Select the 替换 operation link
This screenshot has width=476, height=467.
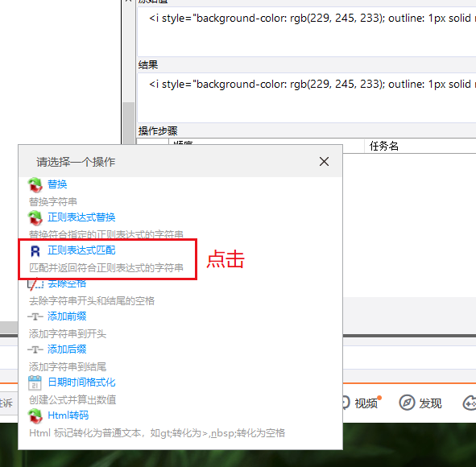coord(57,184)
